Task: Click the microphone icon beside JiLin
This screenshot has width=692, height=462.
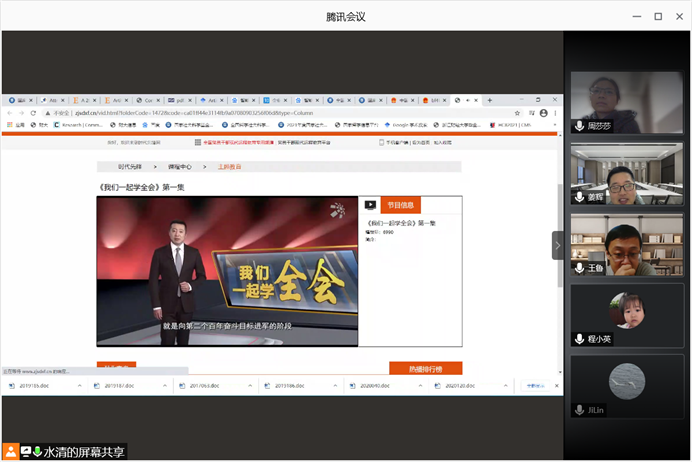Action: [x=579, y=410]
